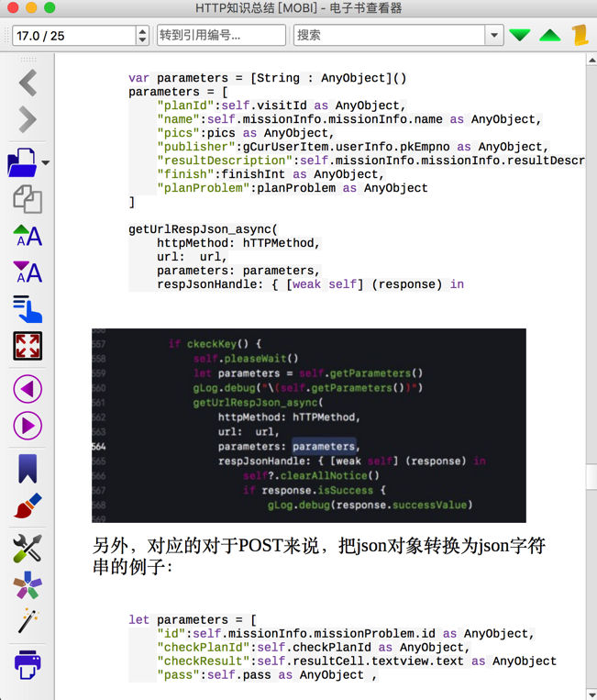597x700 pixels.
Task: Find next search match, green down arrow
Action: coord(520,35)
